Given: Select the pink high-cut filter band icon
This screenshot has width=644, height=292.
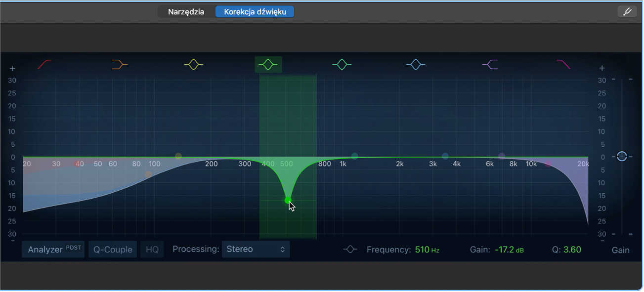Looking at the screenshot, I should (564, 64).
